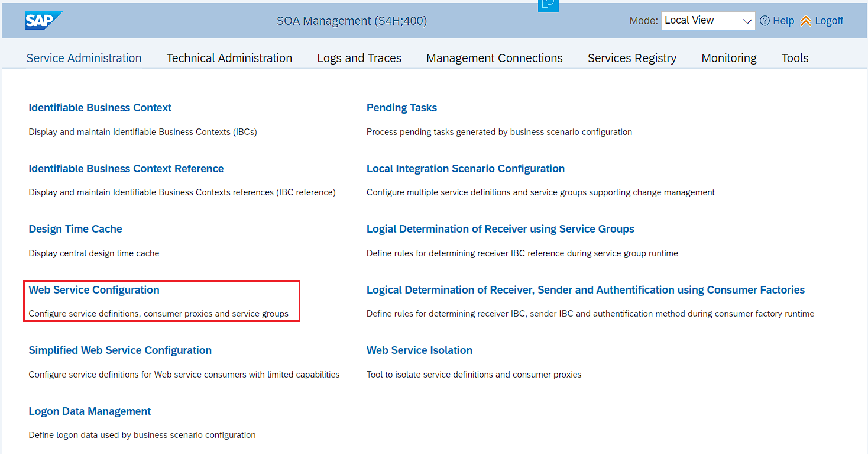Open Identifiable Business Context Reference link
868x454 pixels.
coord(126,169)
